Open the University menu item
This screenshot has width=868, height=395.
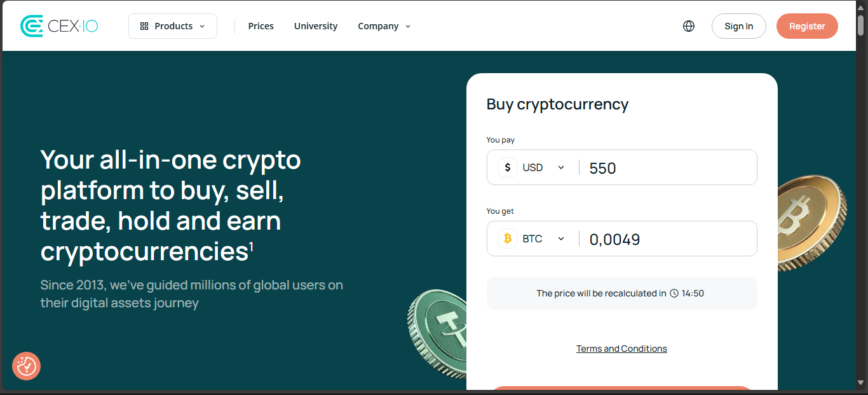(316, 26)
